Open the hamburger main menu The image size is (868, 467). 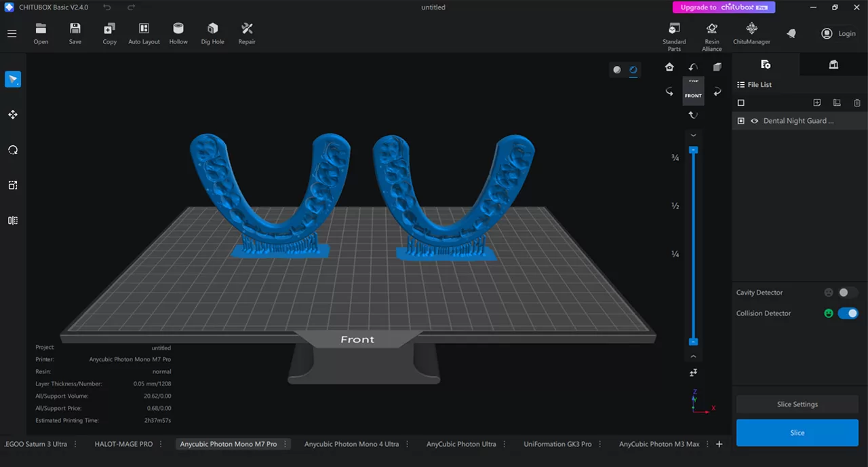pos(12,33)
